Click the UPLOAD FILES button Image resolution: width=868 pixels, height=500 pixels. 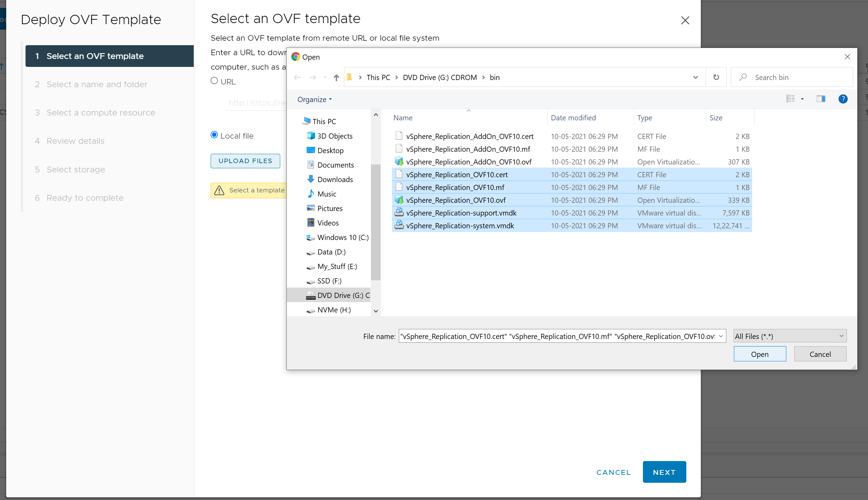[245, 161]
